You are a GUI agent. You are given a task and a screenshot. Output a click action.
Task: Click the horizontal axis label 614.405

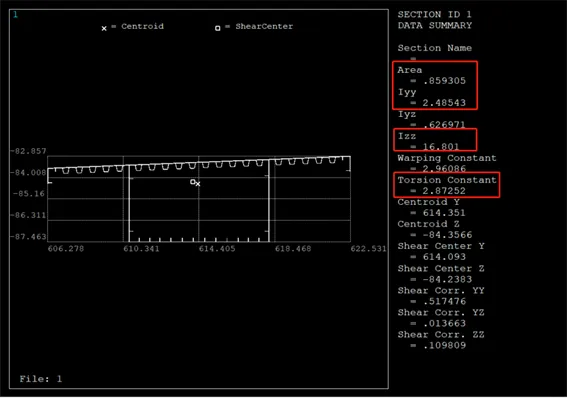pos(217,249)
